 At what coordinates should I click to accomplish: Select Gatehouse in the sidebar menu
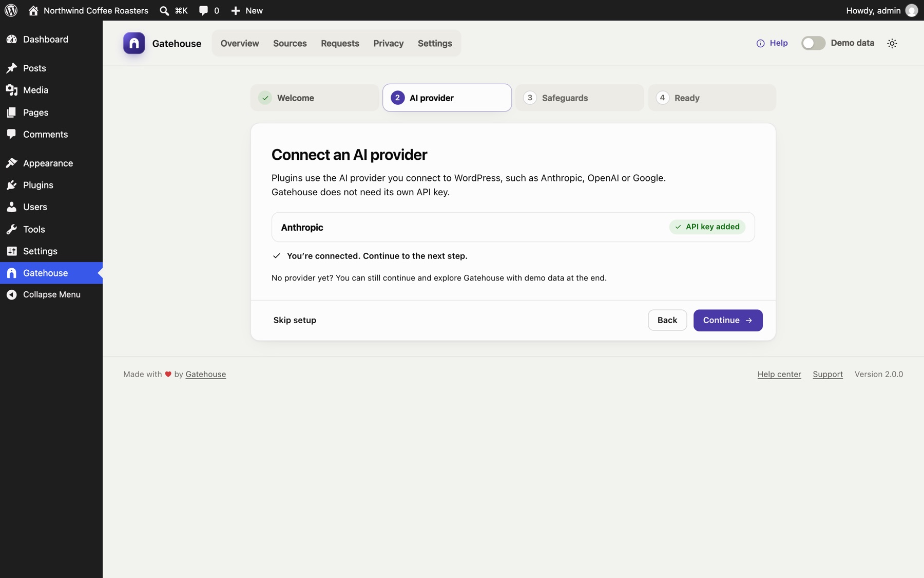pyautogui.click(x=51, y=273)
